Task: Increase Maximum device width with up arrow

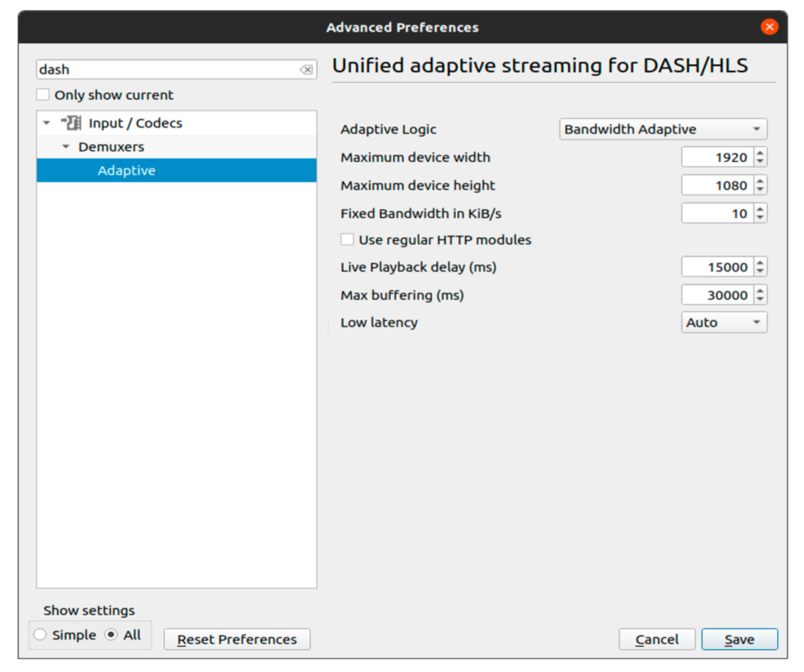Action: 760,153
